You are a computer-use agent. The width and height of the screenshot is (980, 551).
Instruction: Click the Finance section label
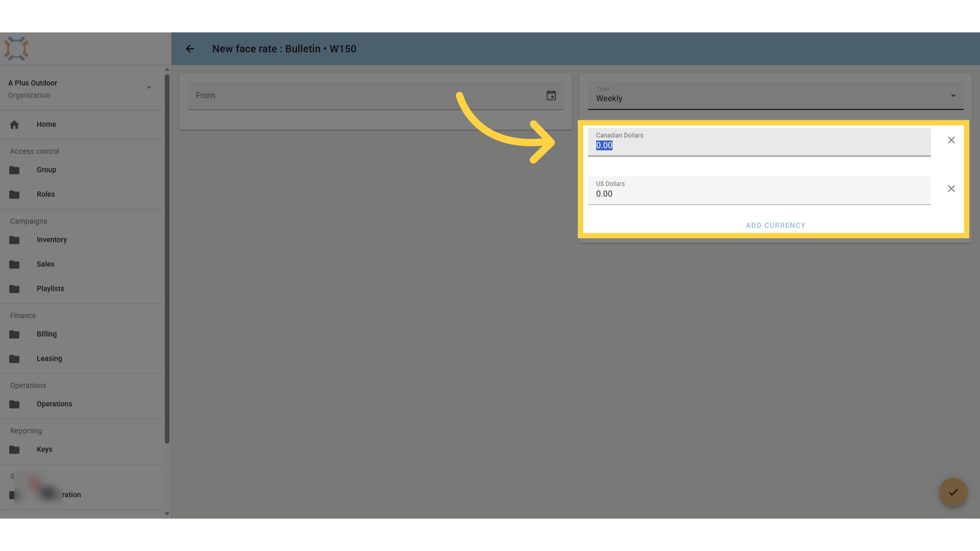click(23, 316)
